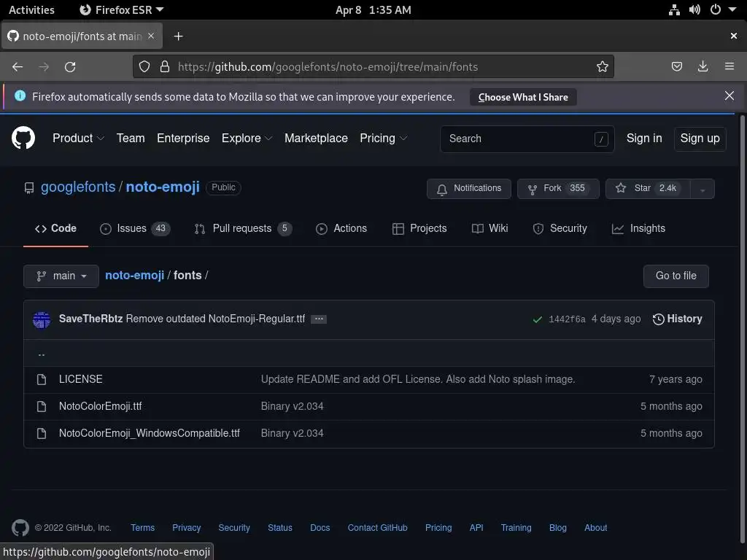The height and width of the screenshot is (560, 747).
Task: Open the Firefox ESR application menu
Action: (x=122, y=10)
